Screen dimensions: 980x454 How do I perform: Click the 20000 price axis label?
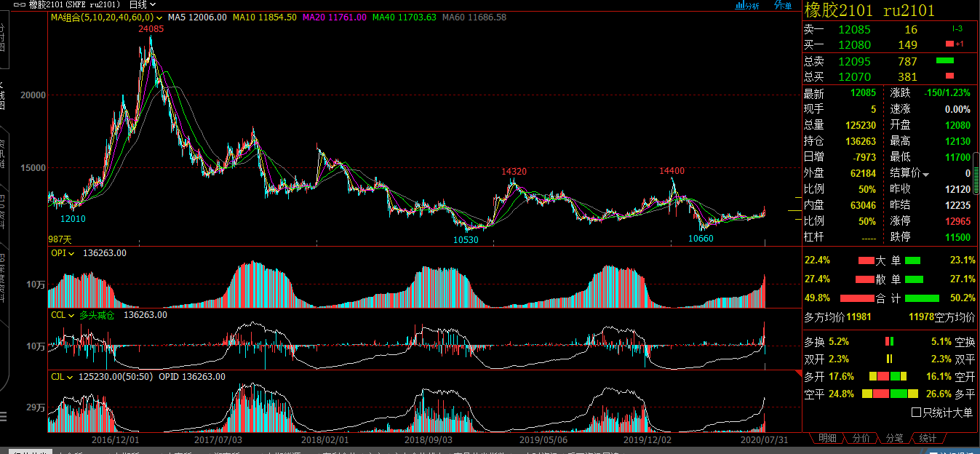(33, 95)
